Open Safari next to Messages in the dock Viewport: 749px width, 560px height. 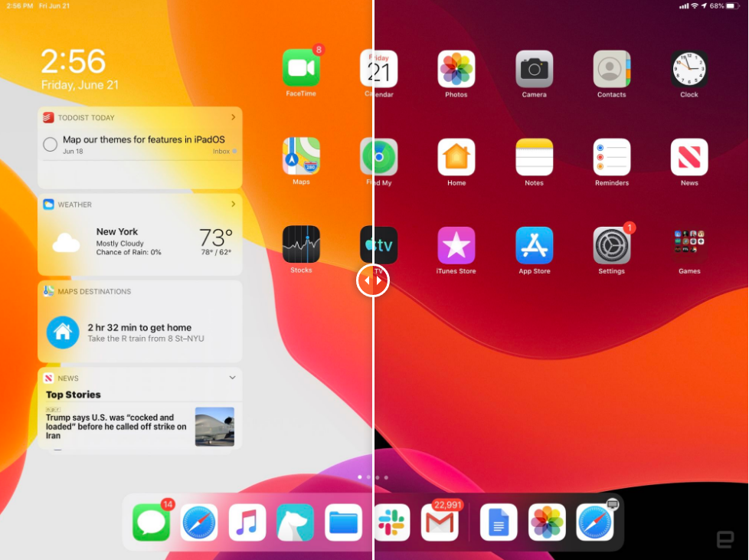click(x=199, y=522)
